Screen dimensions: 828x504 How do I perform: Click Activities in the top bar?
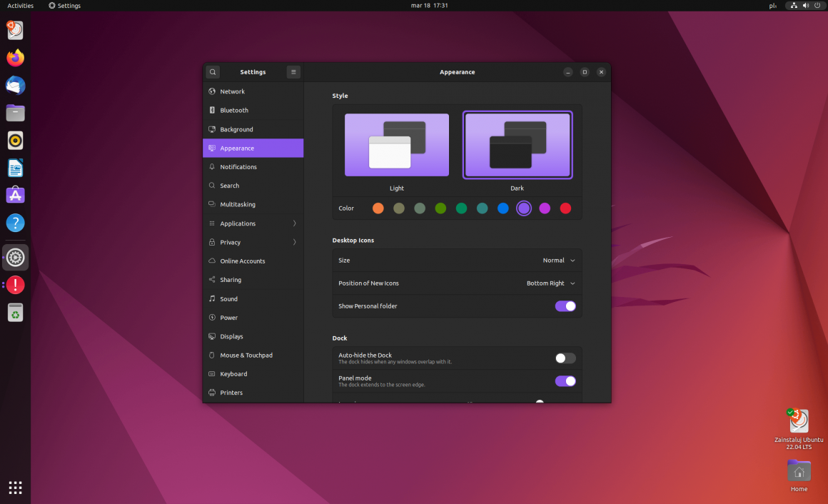click(x=19, y=5)
